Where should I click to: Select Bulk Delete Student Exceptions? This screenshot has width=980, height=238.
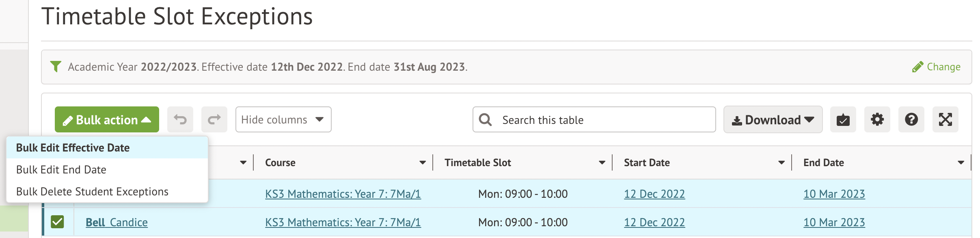[92, 192]
